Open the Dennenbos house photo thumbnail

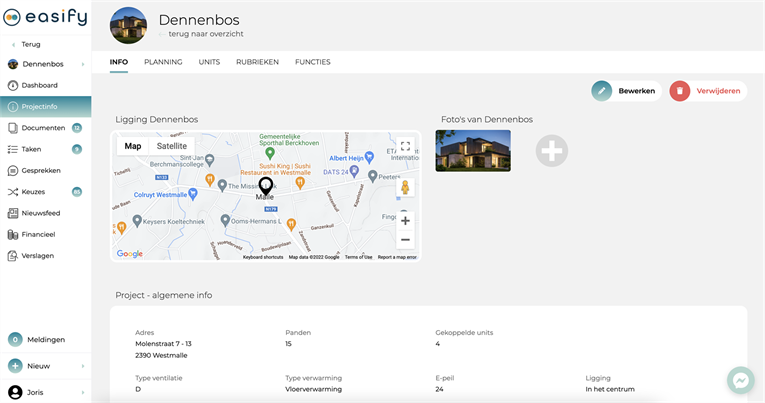coord(473,151)
